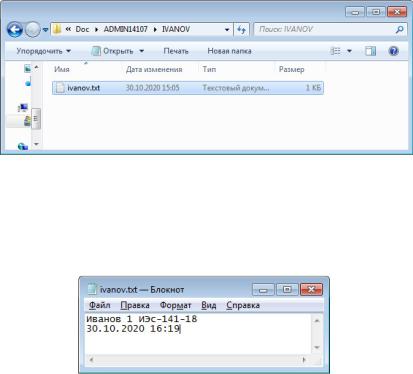The width and height of the screenshot is (413, 374).
Task: Click the line '30.10.2020 16:19' in Блокнот
Action: click(133, 329)
